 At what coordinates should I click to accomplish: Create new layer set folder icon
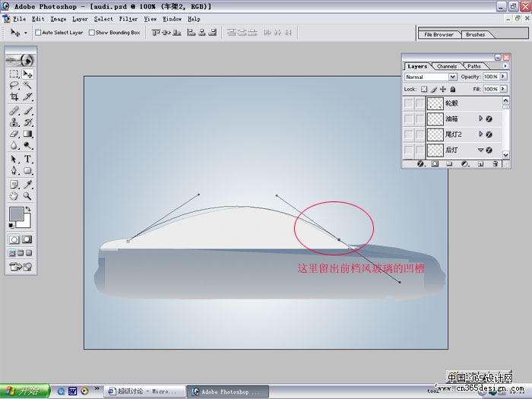tap(450, 164)
